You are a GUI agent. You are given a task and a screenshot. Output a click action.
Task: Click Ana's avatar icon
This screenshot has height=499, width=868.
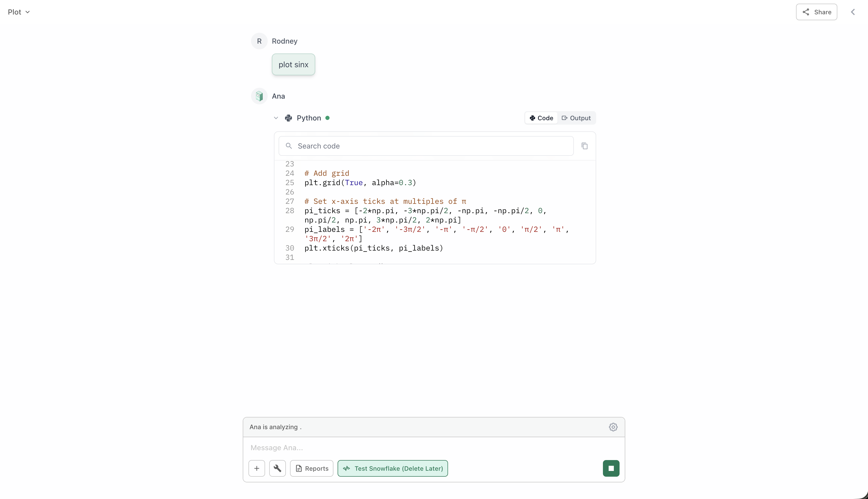click(x=259, y=96)
